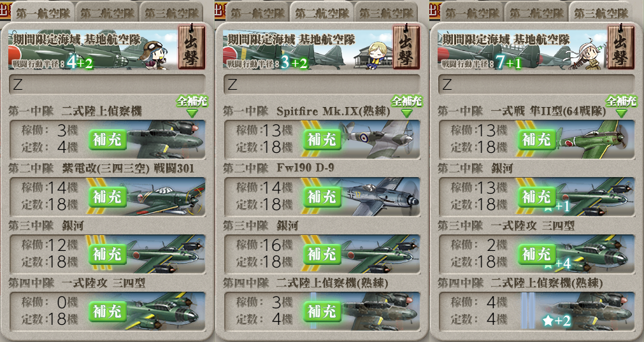Resupply the Fw190 D-9 squadron with 補充
The image size is (644, 342).
click(x=322, y=197)
